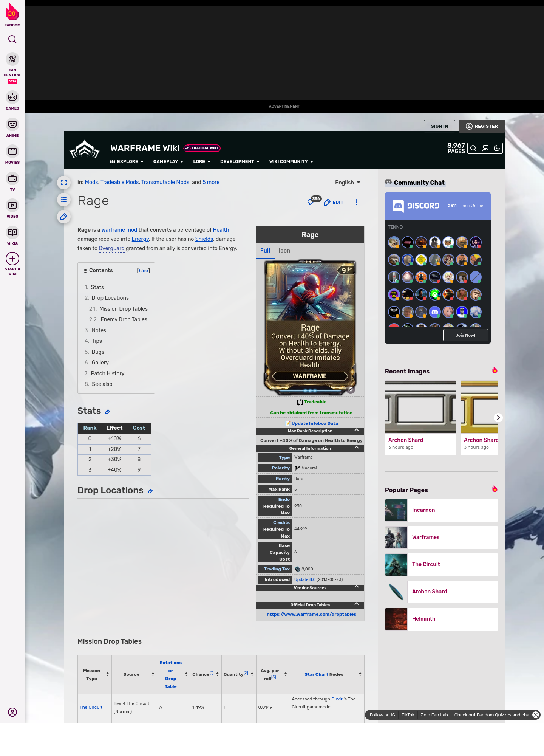Sort table by Chance column

click(206, 674)
